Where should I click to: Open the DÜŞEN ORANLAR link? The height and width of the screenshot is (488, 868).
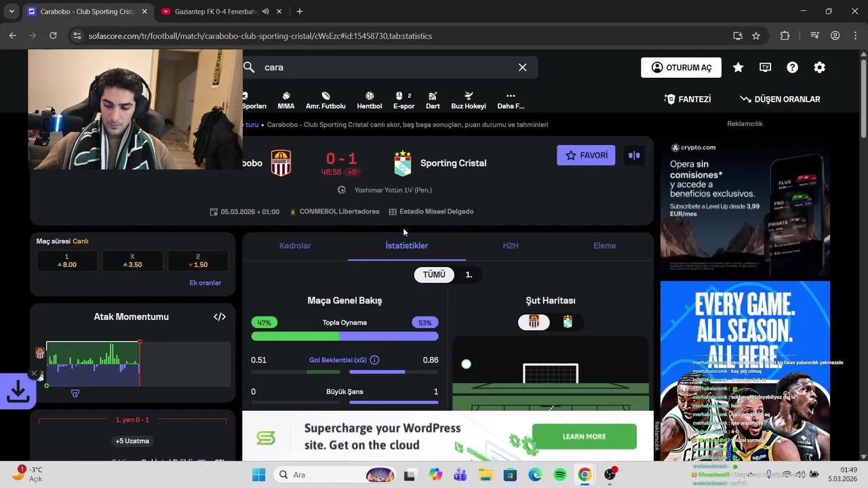pyautogui.click(x=780, y=99)
